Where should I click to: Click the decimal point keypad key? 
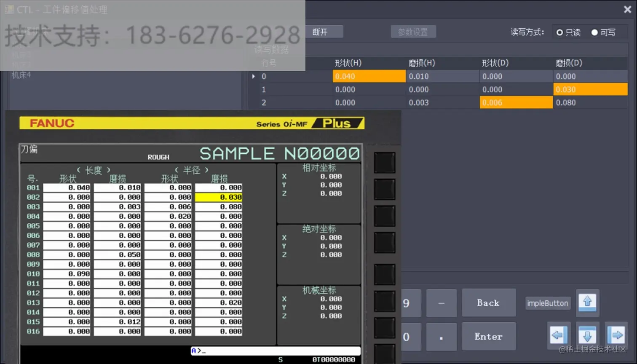click(x=442, y=337)
